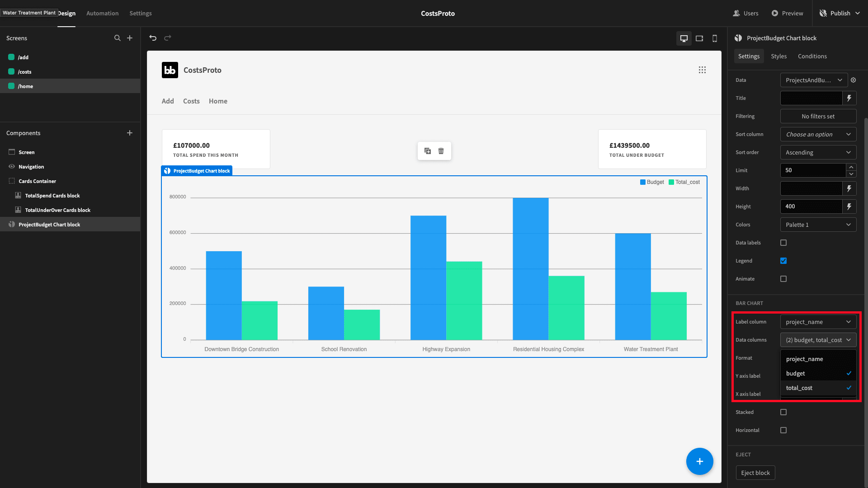The height and width of the screenshot is (488, 868).
Task: Click the blue floating plus button
Action: [700, 461]
